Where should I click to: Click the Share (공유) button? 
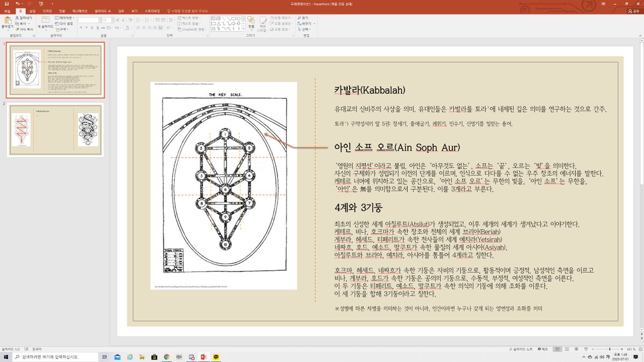click(x=634, y=10)
